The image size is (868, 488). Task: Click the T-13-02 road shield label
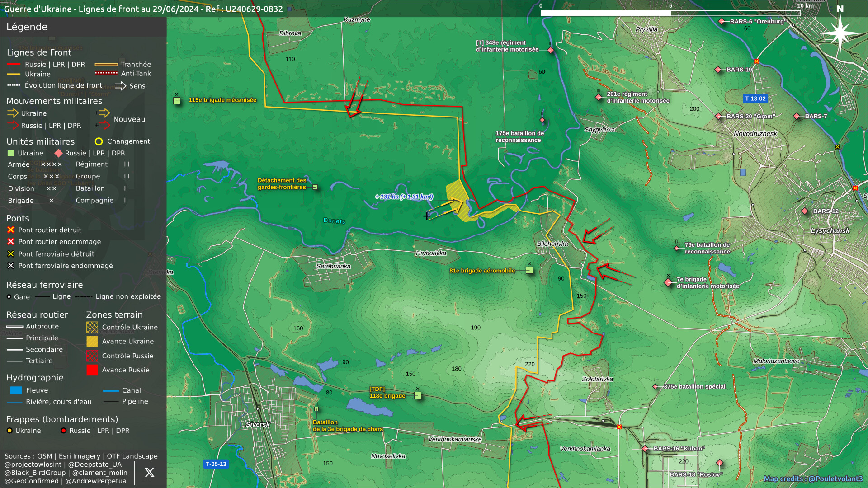tap(755, 99)
